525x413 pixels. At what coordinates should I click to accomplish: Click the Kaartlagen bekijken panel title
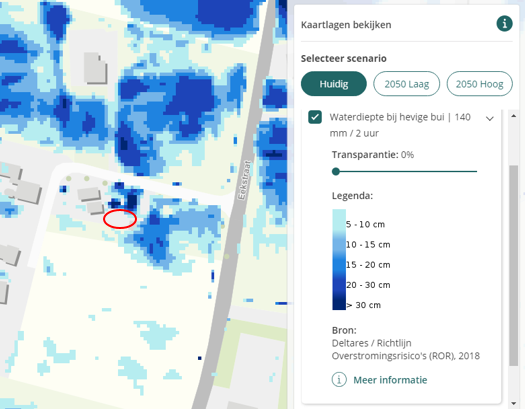click(346, 25)
